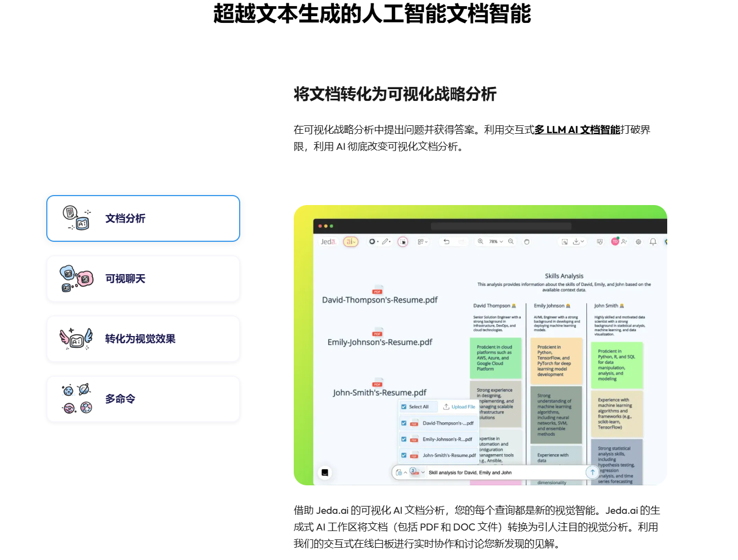This screenshot has width=738, height=560.
Task: Click the zoom out magnifier
Action: [511, 242]
